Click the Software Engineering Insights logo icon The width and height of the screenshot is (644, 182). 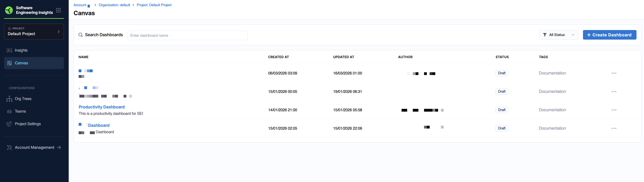tap(9, 10)
